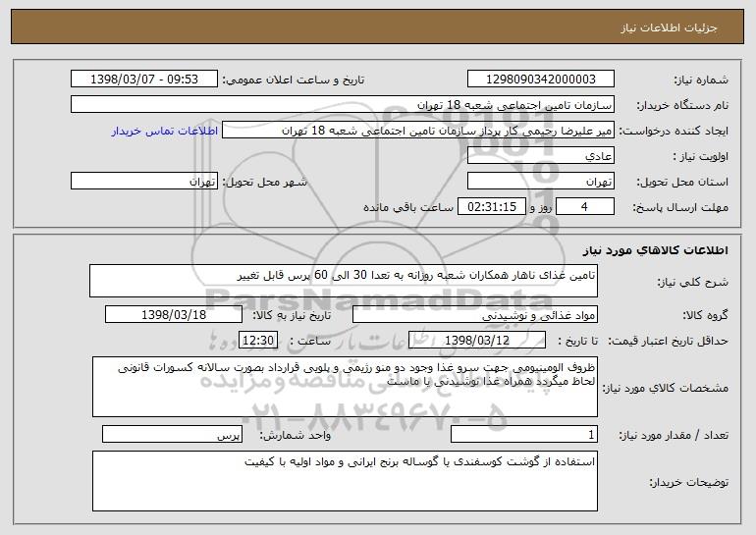Click label شرح کلی نیاز
This screenshot has width=756, height=535.
[x=693, y=282]
